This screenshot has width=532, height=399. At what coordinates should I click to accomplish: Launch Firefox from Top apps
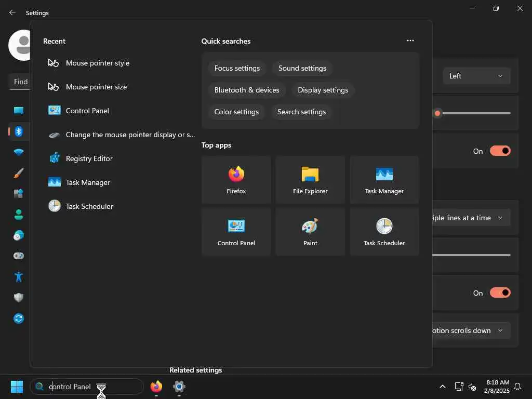(236, 180)
